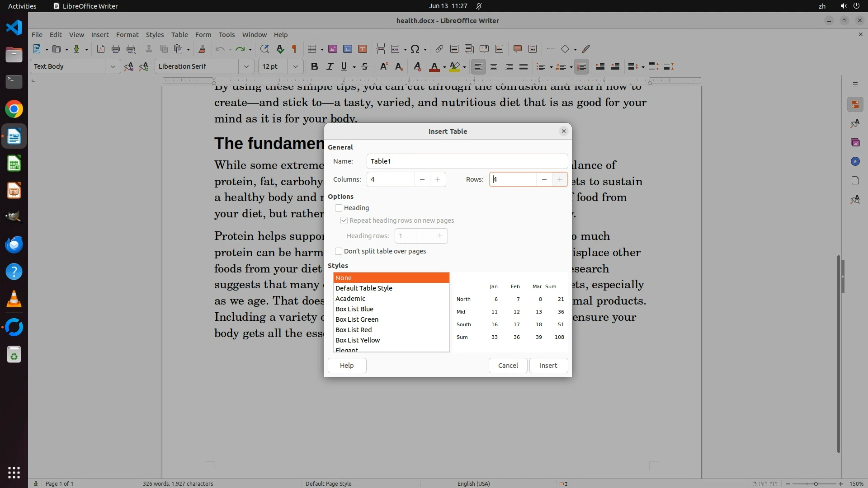Open the sidebar Navigator compass icon
868x488 pixels.
point(855,161)
